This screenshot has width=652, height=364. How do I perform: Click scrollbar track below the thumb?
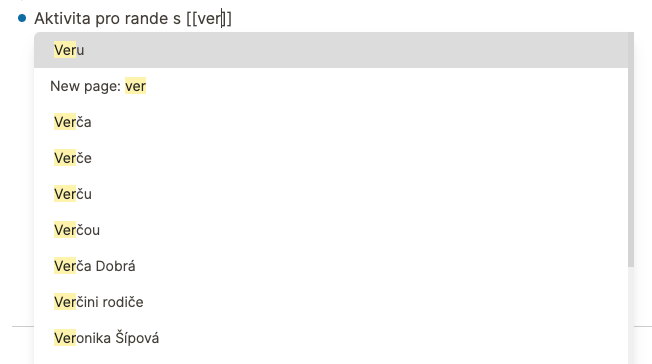pyautogui.click(x=631, y=315)
